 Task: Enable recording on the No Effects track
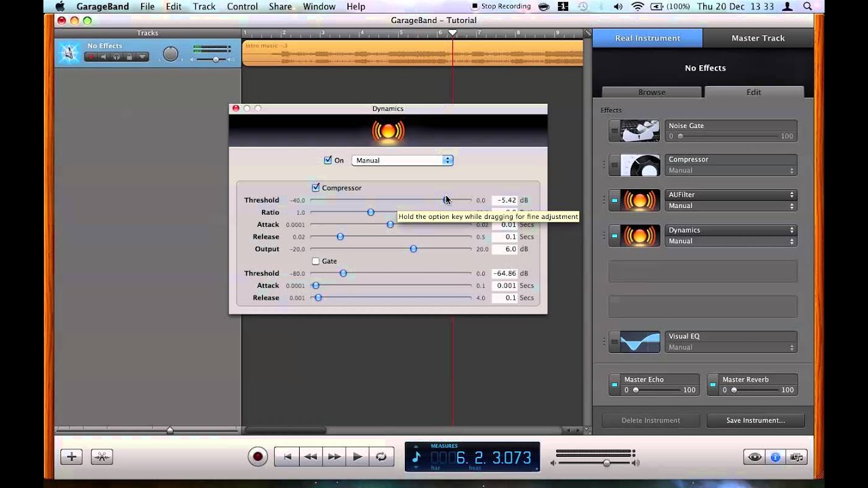[x=91, y=57]
